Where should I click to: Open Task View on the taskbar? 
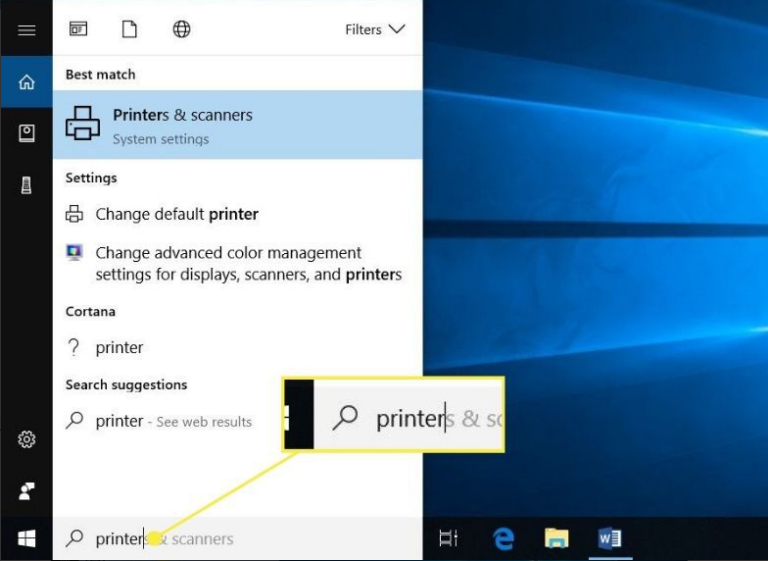448,539
